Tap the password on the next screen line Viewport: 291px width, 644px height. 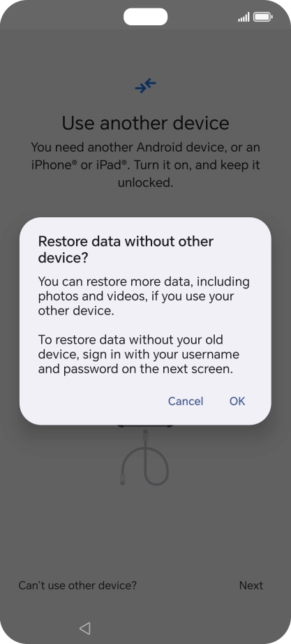pos(135,369)
